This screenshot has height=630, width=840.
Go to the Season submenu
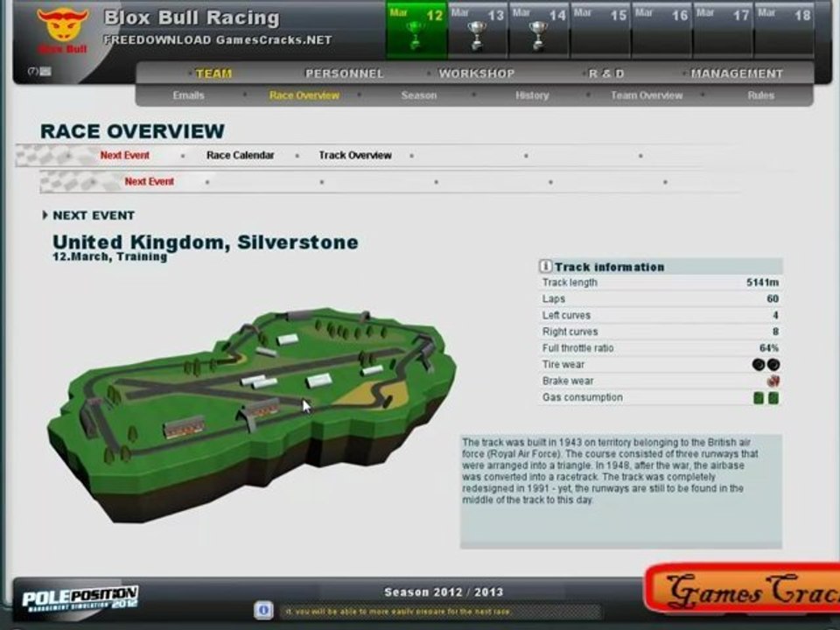pyautogui.click(x=419, y=95)
